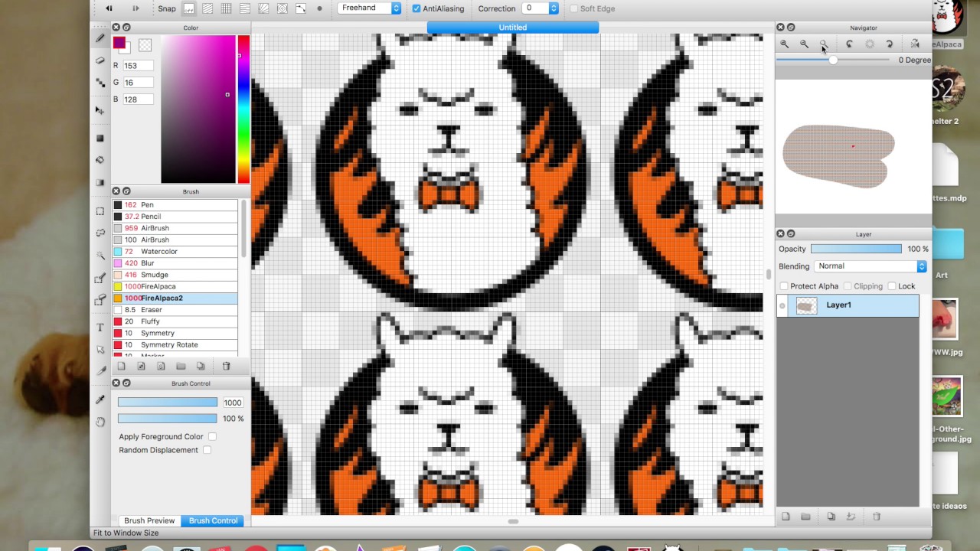Select the Gradient tool
The width and height of the screenshot is (980, 551).
tap(100, 183)
